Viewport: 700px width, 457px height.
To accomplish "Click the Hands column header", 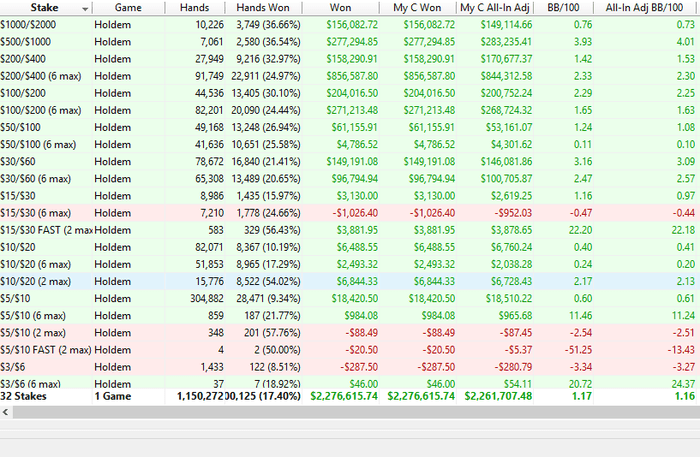I will click(x=197, y=7).
